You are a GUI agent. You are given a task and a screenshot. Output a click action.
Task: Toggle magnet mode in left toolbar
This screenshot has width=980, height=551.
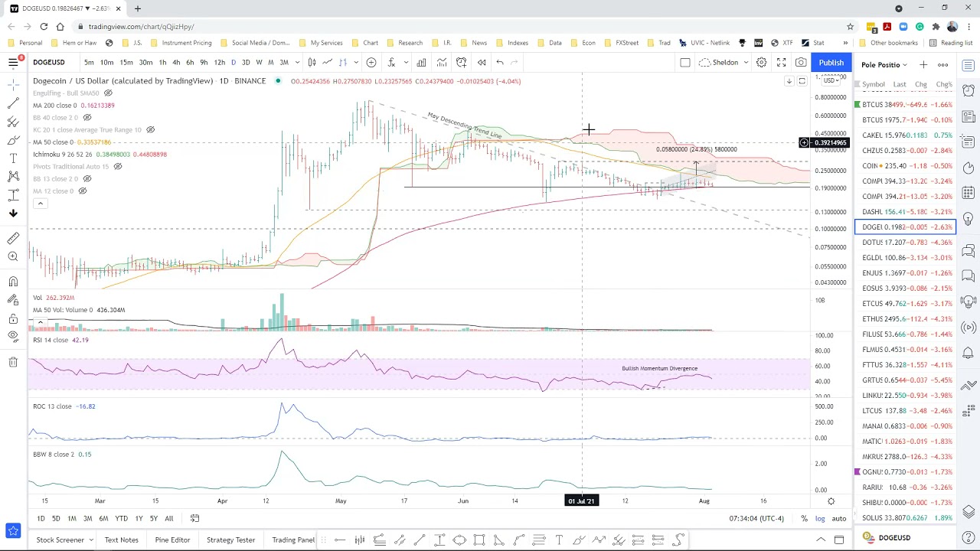pos(13,282)
